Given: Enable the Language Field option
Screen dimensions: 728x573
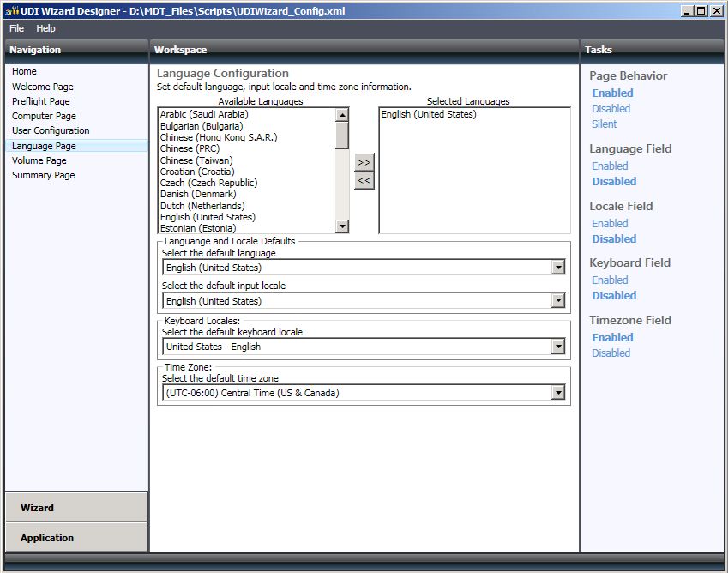Looking at the screenshot, I should [x=610, y=166].
